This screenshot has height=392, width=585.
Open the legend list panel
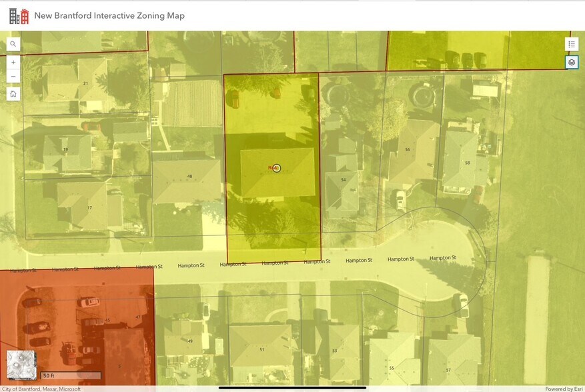pyautogui.click(x=571, y=44)
